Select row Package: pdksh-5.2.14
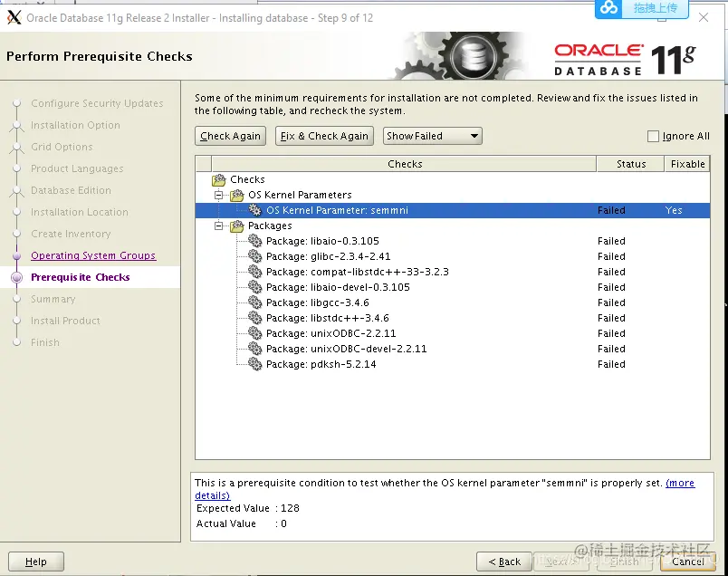Viewport: 728px width, 576px height. click(x=453, y=364)
